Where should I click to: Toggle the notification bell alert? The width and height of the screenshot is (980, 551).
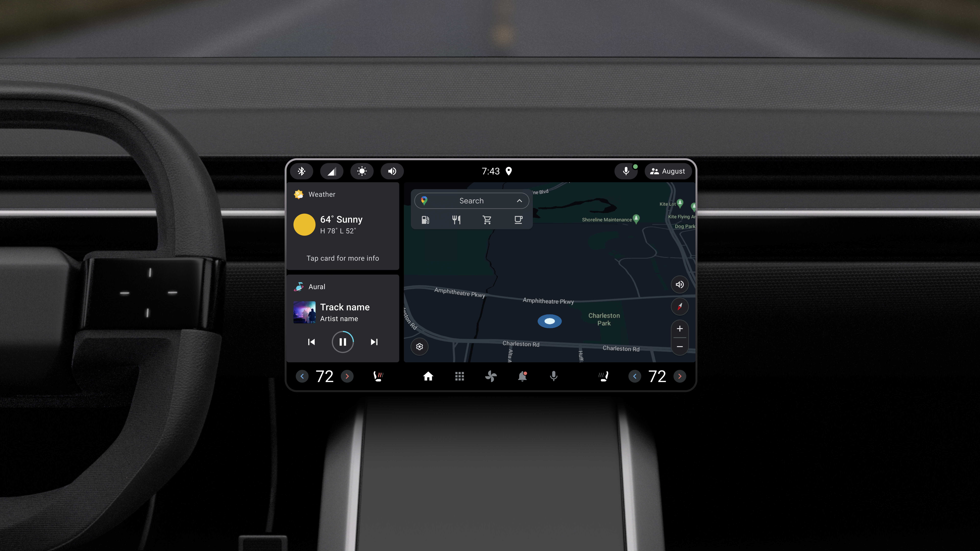[x=522, y=376]
